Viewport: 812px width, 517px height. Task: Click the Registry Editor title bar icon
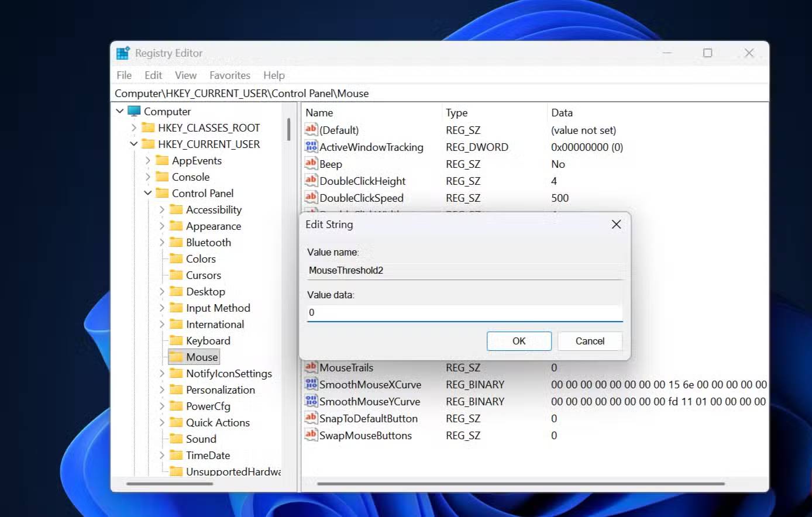pos(123,53)
